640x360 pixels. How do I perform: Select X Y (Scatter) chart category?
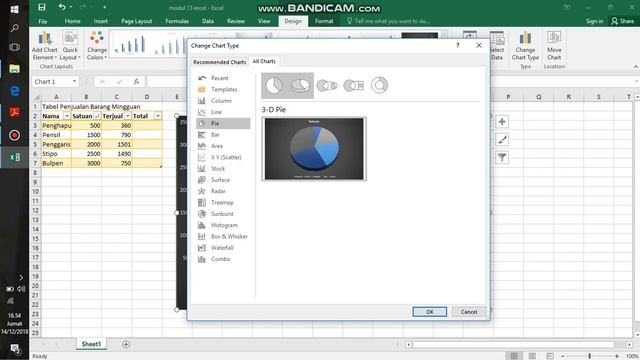coord(223,157)
